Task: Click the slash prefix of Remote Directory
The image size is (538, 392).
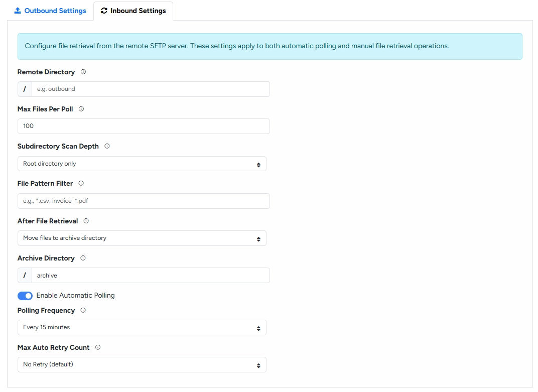Action: tap(25, 89)
